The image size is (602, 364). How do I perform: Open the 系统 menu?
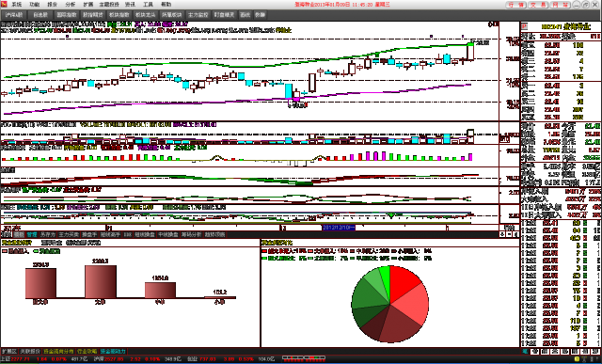pos(17,5)
